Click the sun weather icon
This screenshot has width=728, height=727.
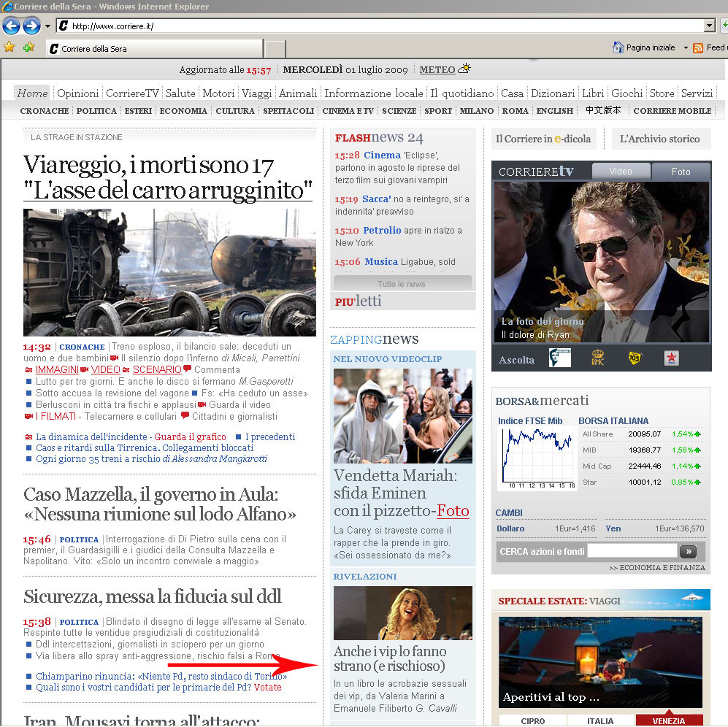tap(464, 69)
